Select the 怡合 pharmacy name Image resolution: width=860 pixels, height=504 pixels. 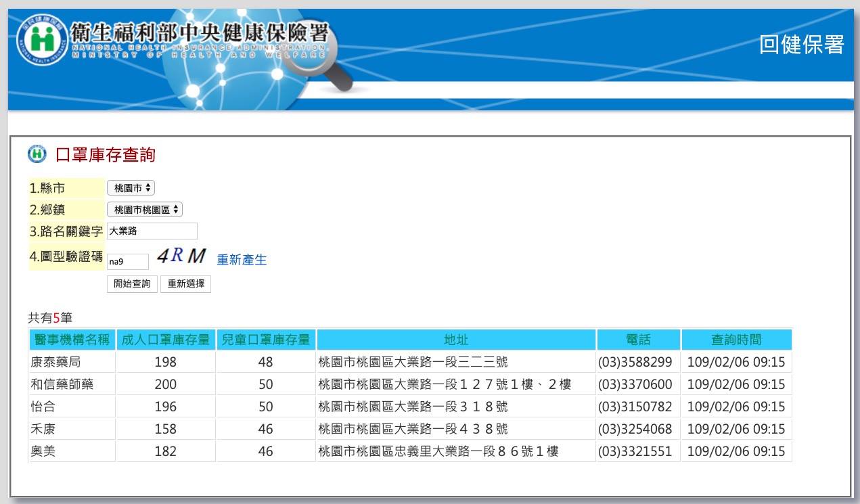42,407
